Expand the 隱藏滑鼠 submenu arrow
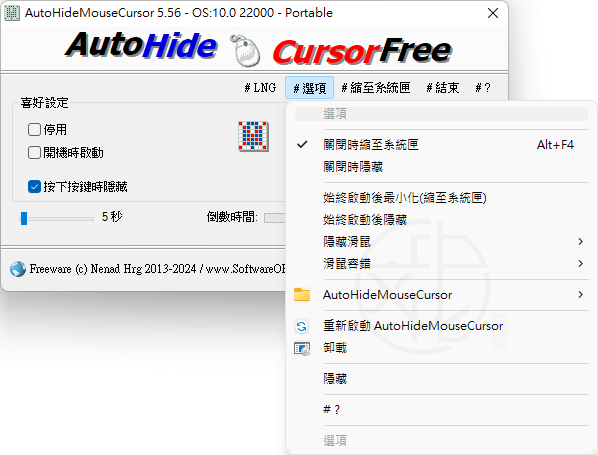Image resolution: width=598 pixels, height=455 pixels. 580,241
